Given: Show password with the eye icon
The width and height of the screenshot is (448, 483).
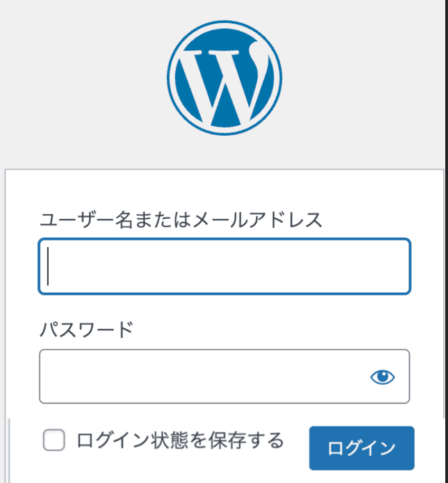Looking at the screenshot, I should (382, 377).
